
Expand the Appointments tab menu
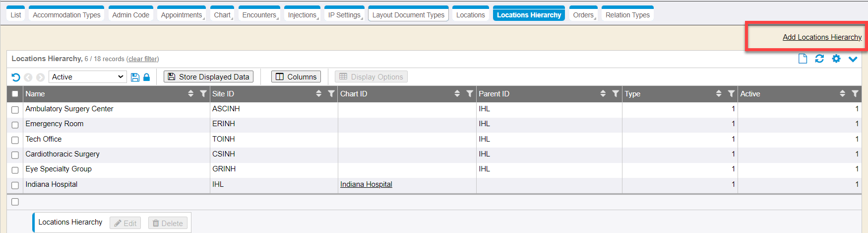[x=182, y=15]
